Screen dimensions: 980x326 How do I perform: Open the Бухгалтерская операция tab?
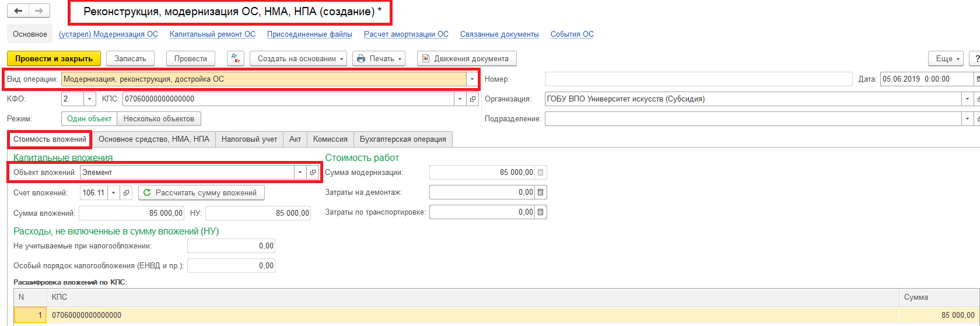pos(402,139)
